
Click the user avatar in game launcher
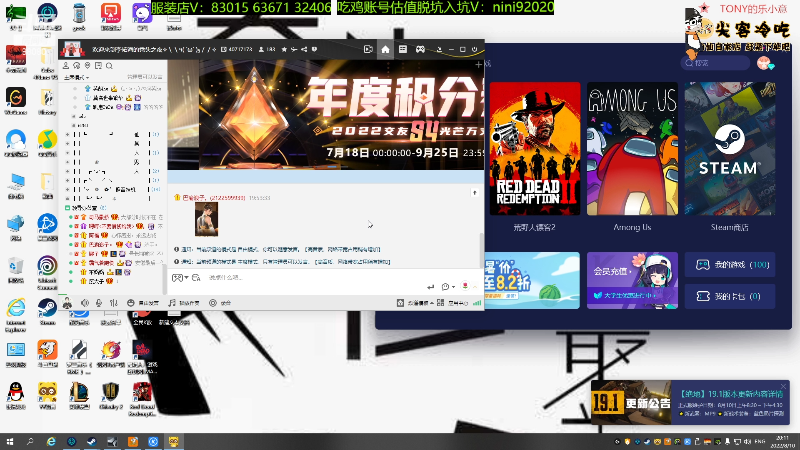pos(764,63)
